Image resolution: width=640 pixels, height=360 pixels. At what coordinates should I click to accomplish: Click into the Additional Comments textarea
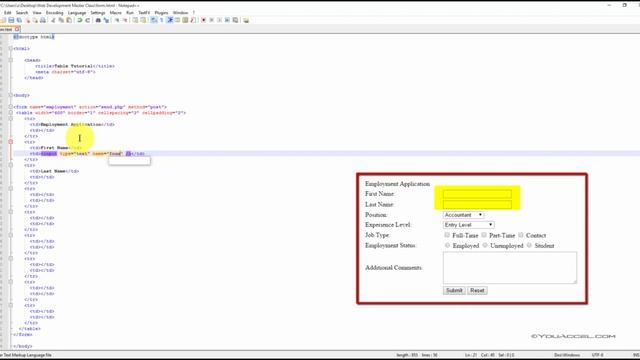[x=510, y=268]
